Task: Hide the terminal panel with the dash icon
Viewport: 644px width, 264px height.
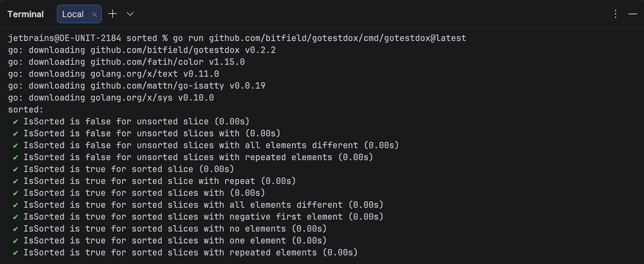Action: pos(633,14)
